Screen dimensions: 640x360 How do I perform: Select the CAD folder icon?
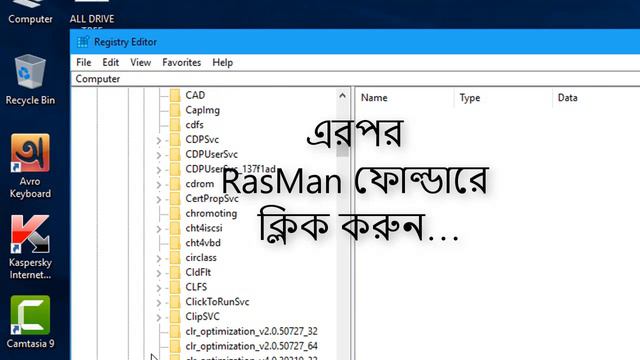pyautogui.click(x=175, y=96)
